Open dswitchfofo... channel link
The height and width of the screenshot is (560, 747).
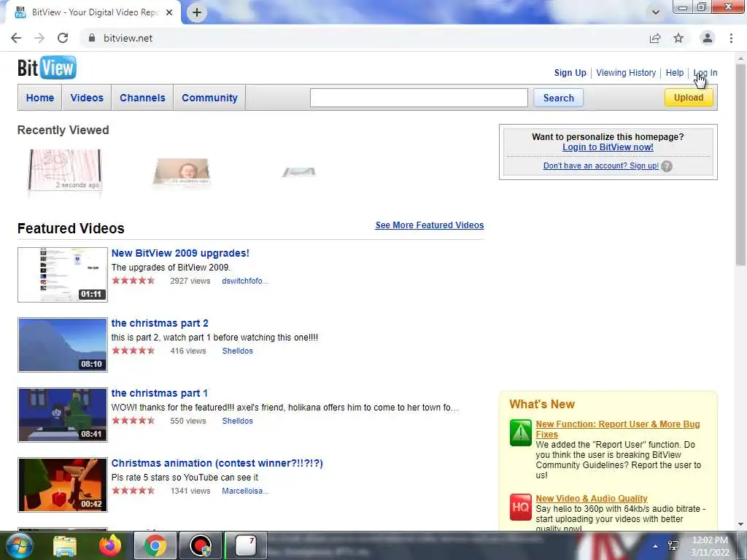point(245,281)
